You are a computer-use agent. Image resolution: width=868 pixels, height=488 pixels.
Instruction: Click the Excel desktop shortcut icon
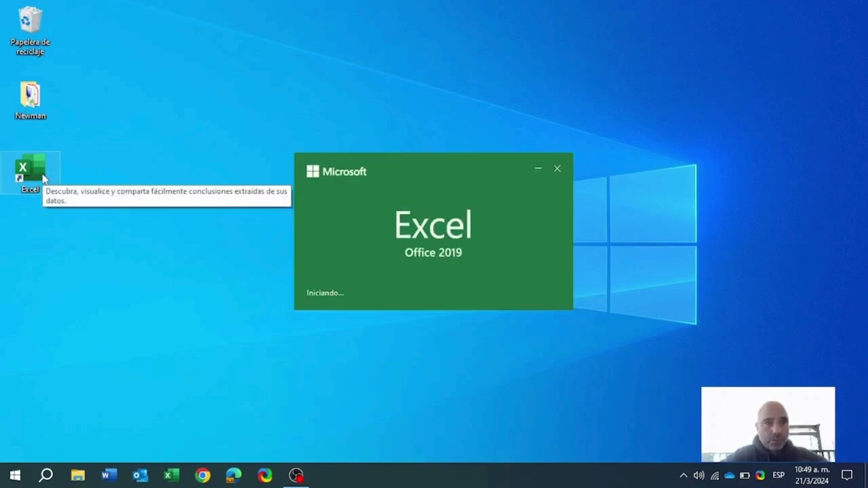tap(30, 168)
